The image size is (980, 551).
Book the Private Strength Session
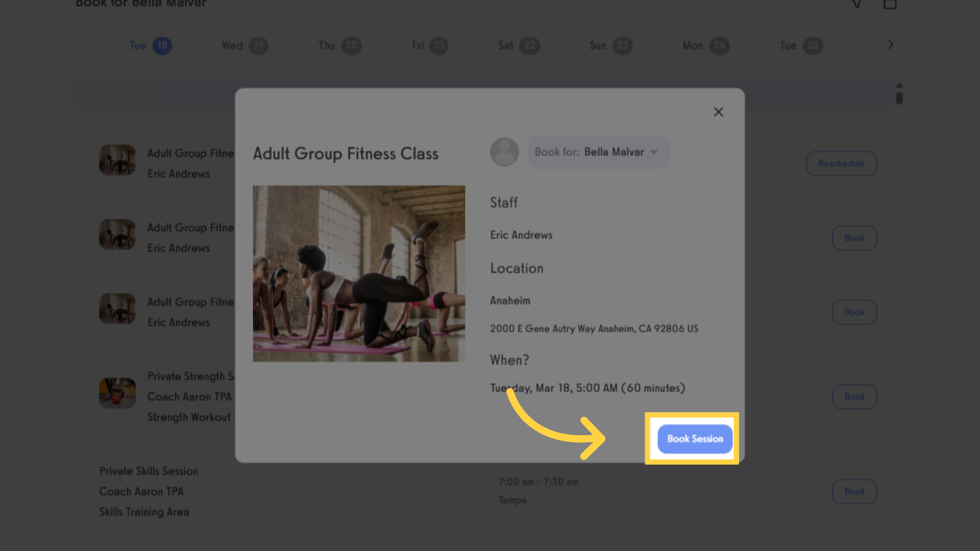coord(854,397)
